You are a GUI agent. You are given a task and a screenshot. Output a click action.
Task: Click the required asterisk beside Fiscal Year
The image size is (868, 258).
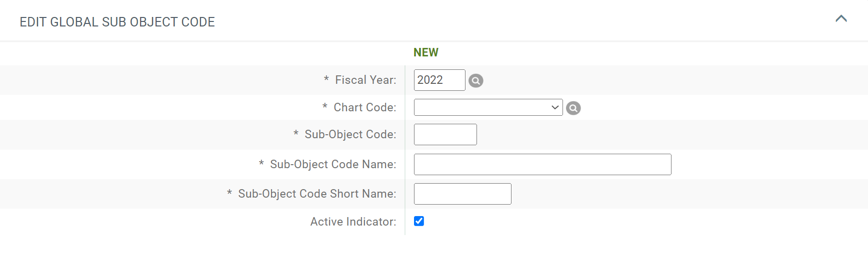326,79
